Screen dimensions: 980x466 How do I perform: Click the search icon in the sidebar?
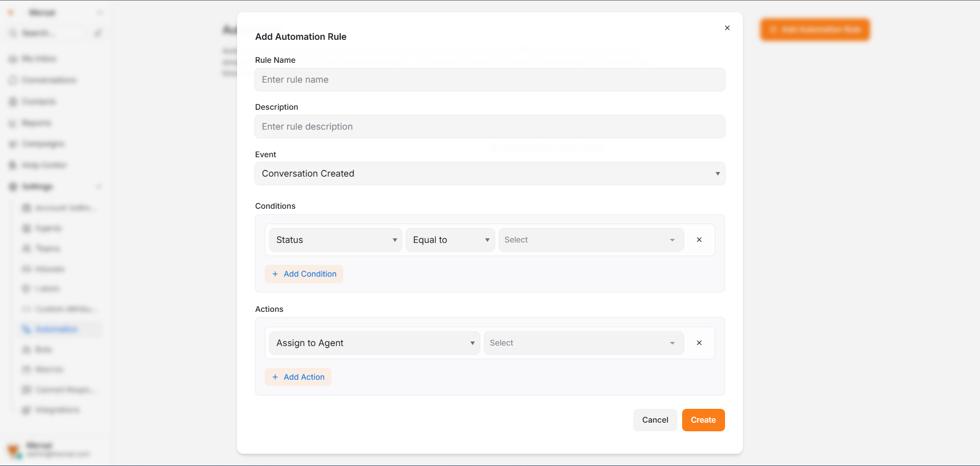point(12,33)
